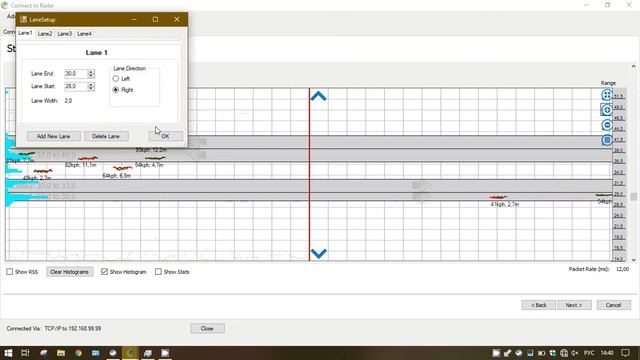Switch to the Lane3 tab

coord(64,34)
